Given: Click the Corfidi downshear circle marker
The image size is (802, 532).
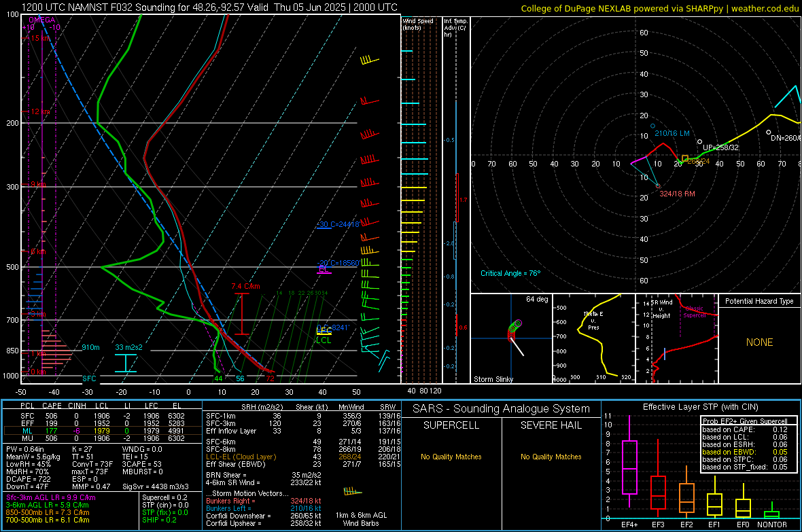Looking at the screenshot, I should pos(768,132).
